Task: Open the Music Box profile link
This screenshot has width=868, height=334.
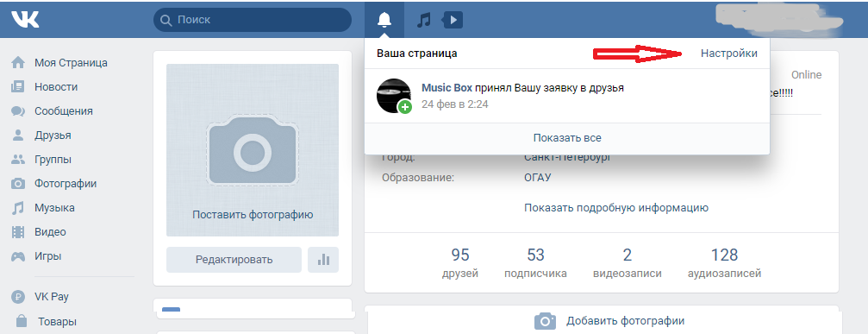Action: click(x=446, y=87)
